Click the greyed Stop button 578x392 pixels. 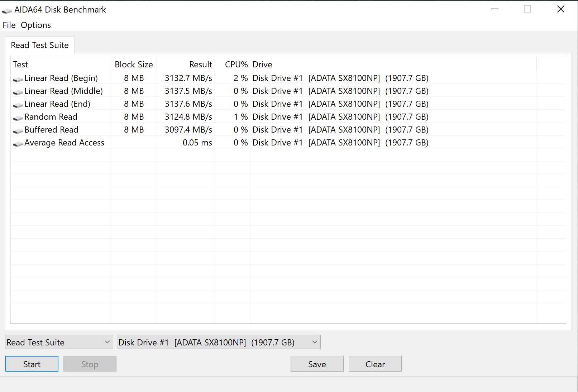(x=90, y=364)
